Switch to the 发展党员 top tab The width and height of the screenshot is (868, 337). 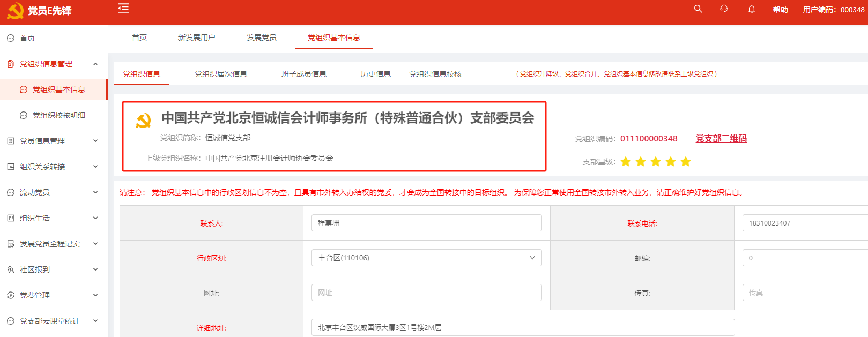[x=261, y=38]
